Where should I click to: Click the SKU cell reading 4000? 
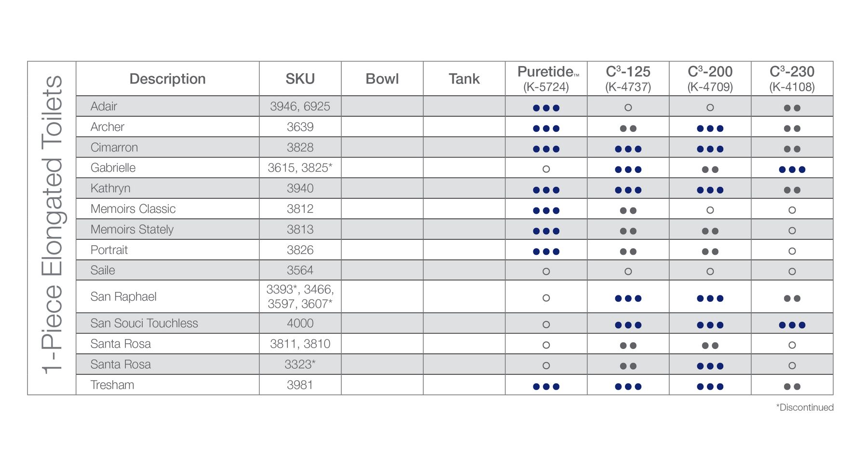tap(300, 323)
